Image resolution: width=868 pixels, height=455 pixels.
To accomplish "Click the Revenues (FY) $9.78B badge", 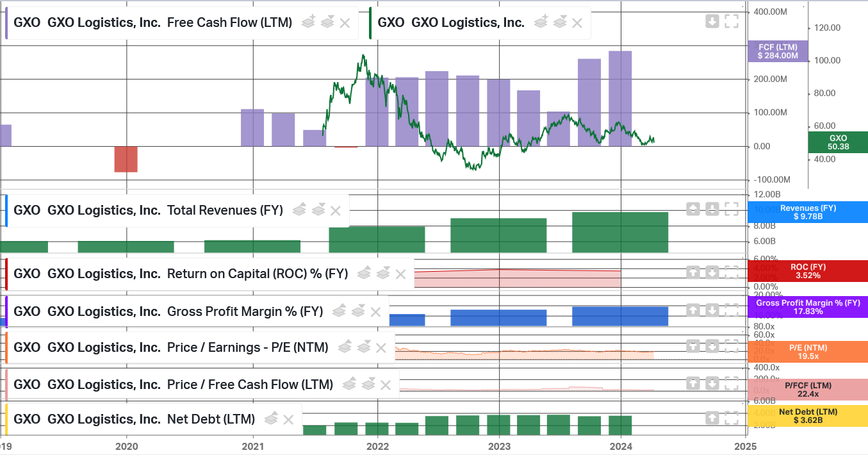I will (808, 212).
